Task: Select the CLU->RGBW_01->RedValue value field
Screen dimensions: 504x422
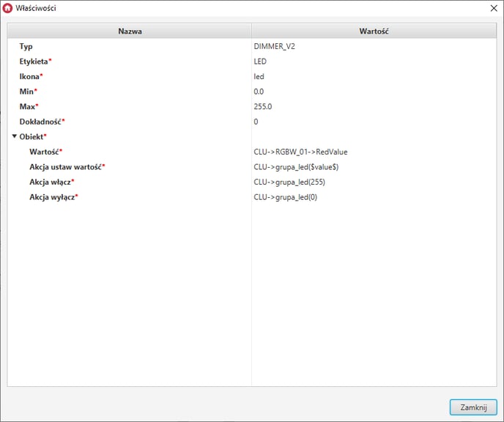Action: 300,152
